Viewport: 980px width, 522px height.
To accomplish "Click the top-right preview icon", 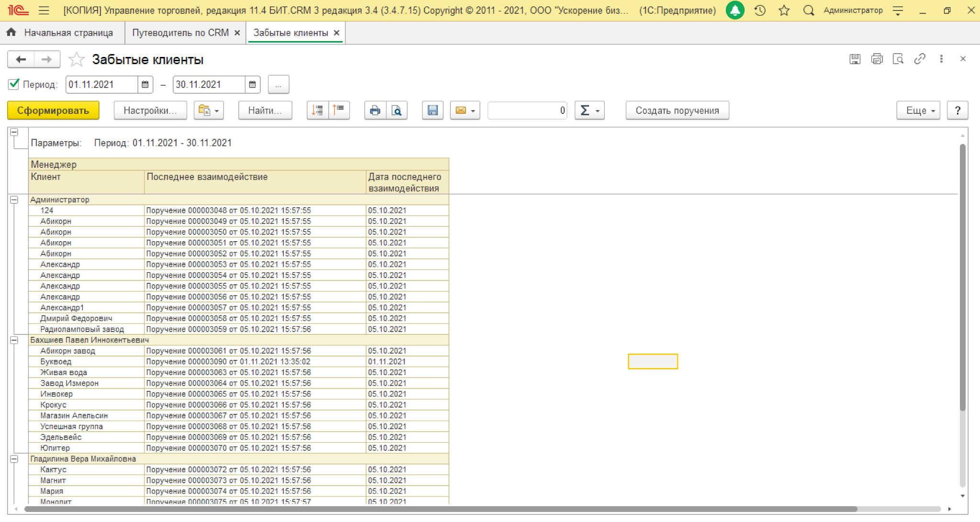I will (x=898, y=59).
